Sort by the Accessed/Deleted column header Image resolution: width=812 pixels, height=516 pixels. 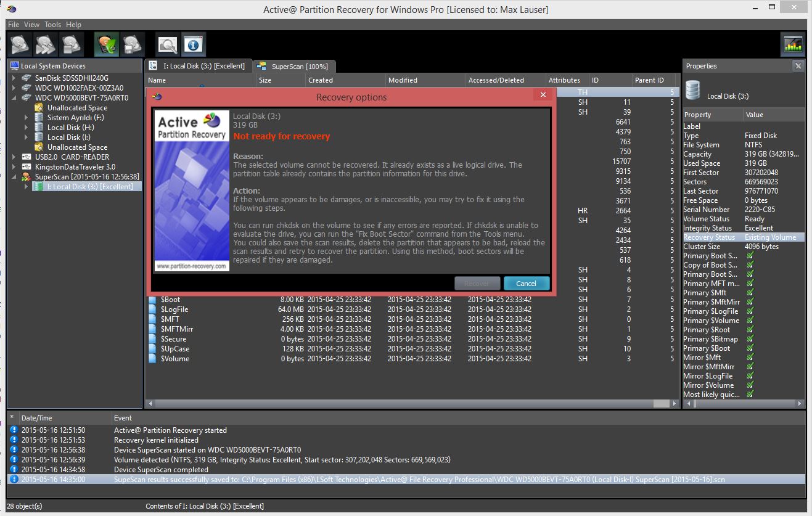coord(506,80)
